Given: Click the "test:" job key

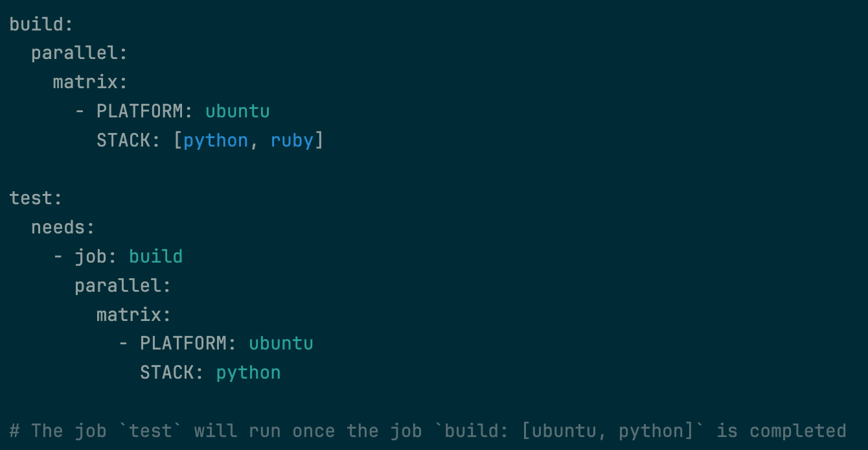Looking at the screenshot, I should tap(36, 198).
